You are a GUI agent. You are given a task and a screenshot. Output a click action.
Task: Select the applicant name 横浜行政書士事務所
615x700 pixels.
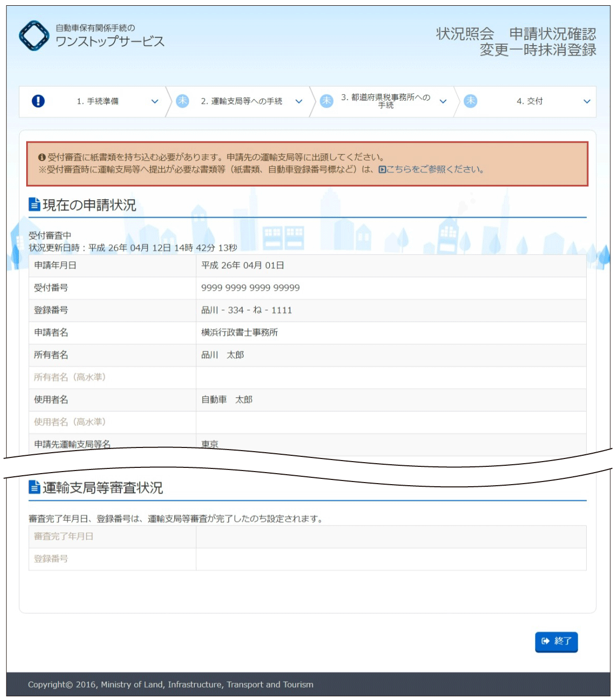click(x=239, y=333)
